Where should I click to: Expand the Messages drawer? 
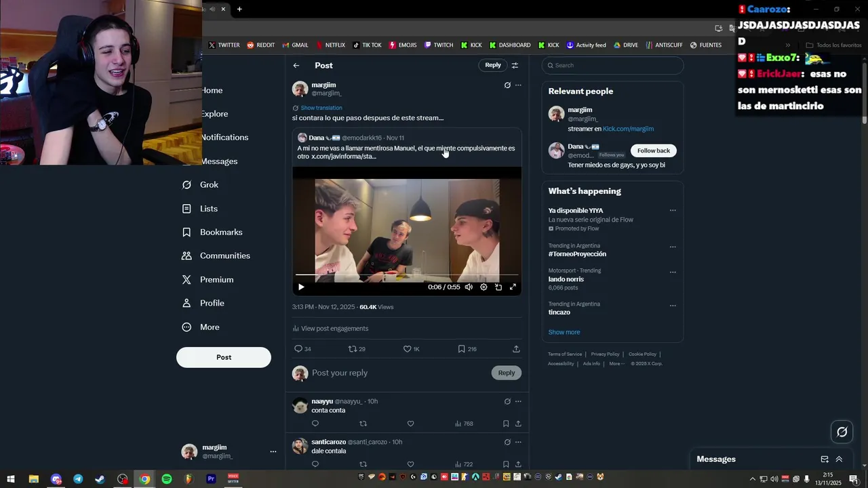tap(839, 460)
